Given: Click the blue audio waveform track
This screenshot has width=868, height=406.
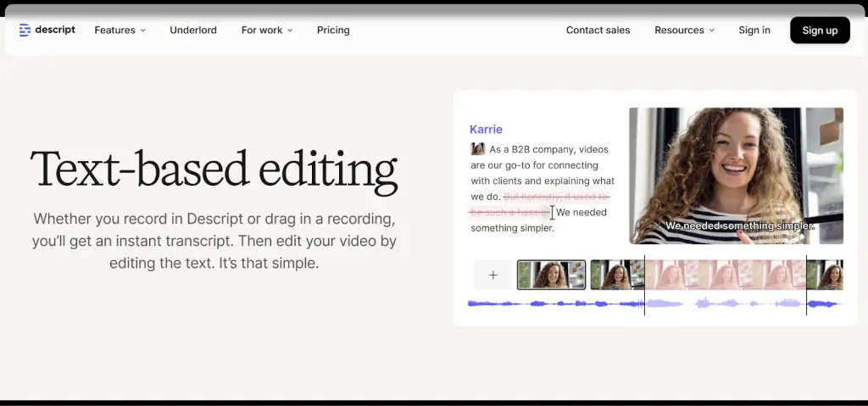Looking at the screenshot, I should 655,303.
